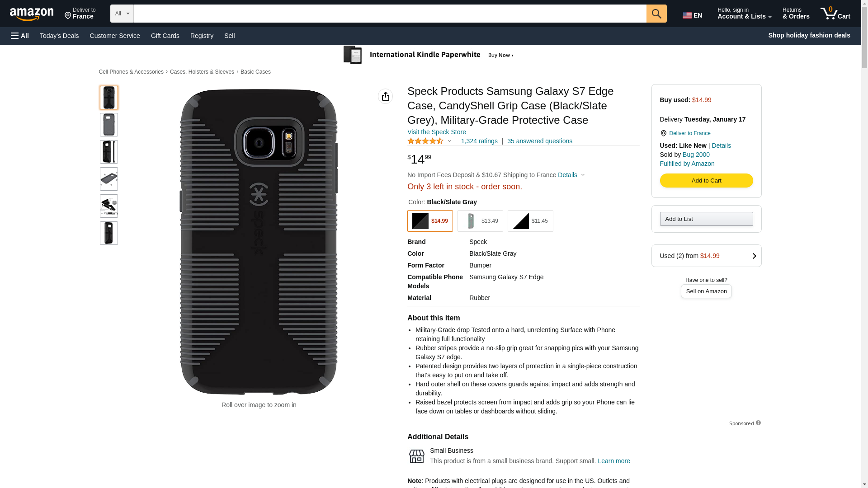The image size is (868, 488).
Task: Click the Sponsored info icon
Action: tap(758, 423)
